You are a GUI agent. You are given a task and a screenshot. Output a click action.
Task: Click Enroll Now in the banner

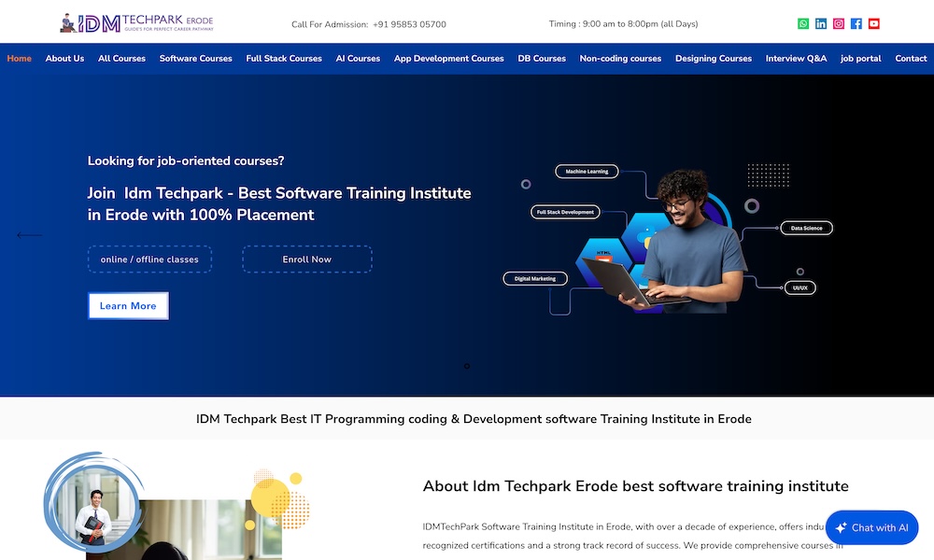(x=307, y=259)
